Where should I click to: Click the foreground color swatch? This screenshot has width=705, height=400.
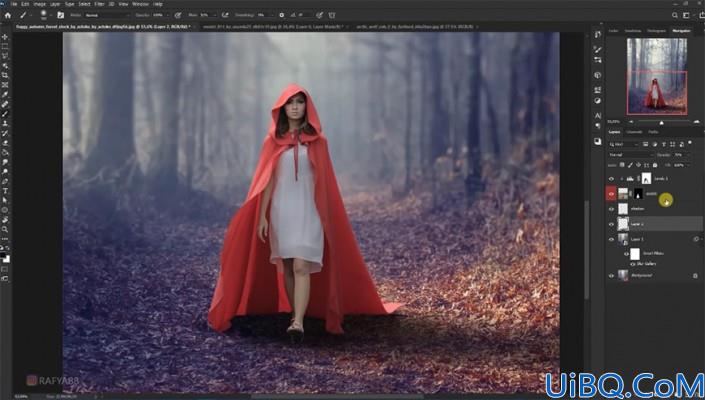pyautogui.click(x=3, y=255)
